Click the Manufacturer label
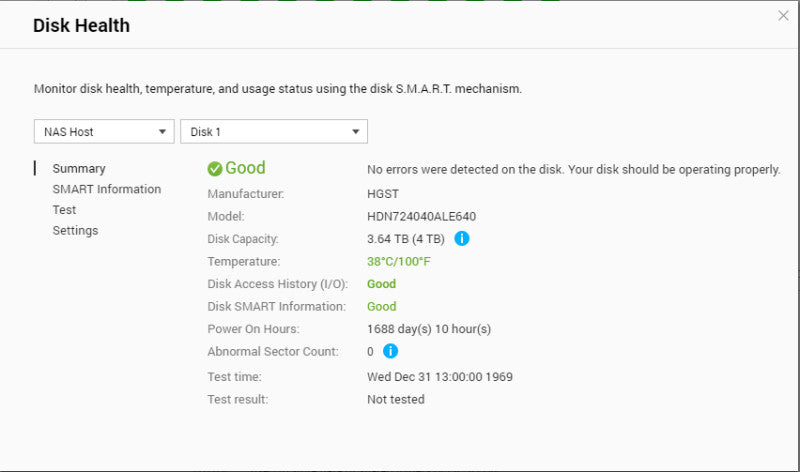800x472 pixels. 246,194
